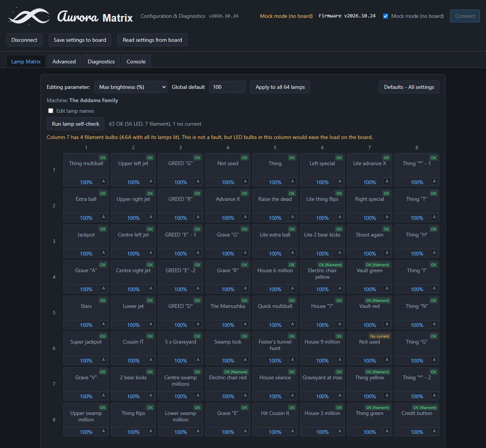
Task: Click the 100% value of Shoot again
Action: tap(369, 253)
